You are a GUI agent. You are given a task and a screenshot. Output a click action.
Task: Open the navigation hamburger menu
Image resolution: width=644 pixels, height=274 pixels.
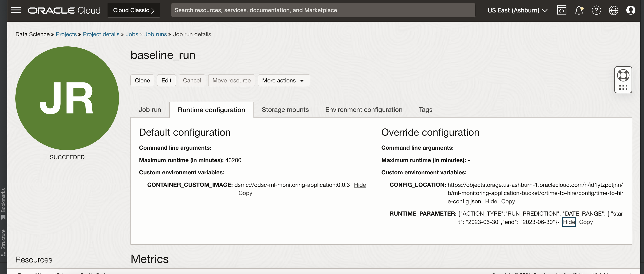tap(16, 10)
